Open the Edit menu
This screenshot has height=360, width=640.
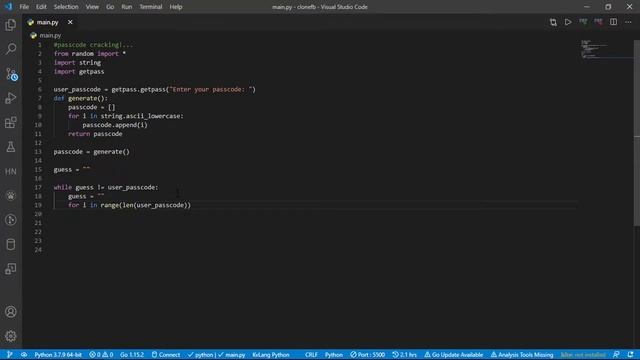[41, 7]
